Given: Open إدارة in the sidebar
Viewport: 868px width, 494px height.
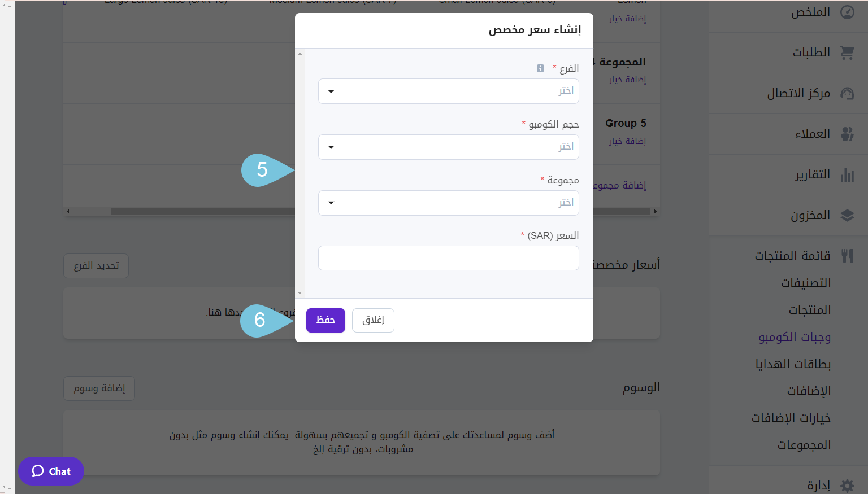Looking at the screenshot, I should coord(819,485).
